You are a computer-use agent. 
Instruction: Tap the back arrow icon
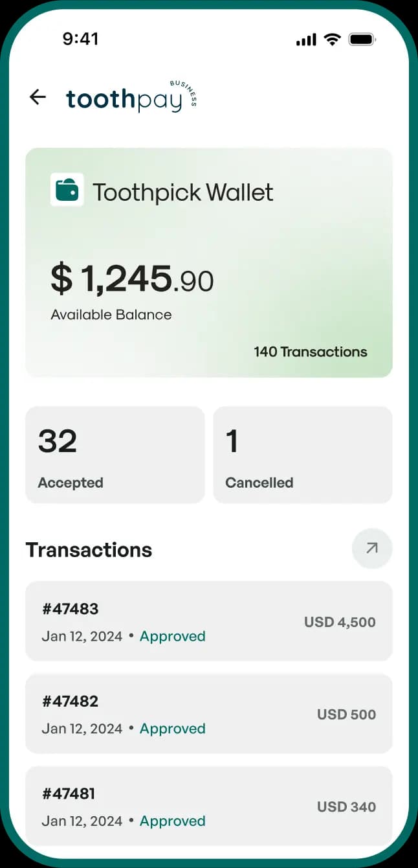click(x=38, y=97)
